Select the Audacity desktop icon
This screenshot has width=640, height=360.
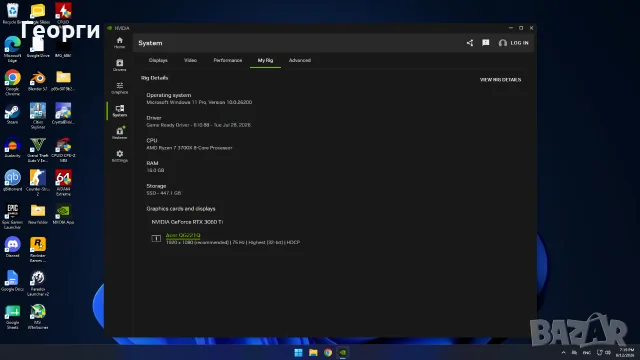click(12, 147)
